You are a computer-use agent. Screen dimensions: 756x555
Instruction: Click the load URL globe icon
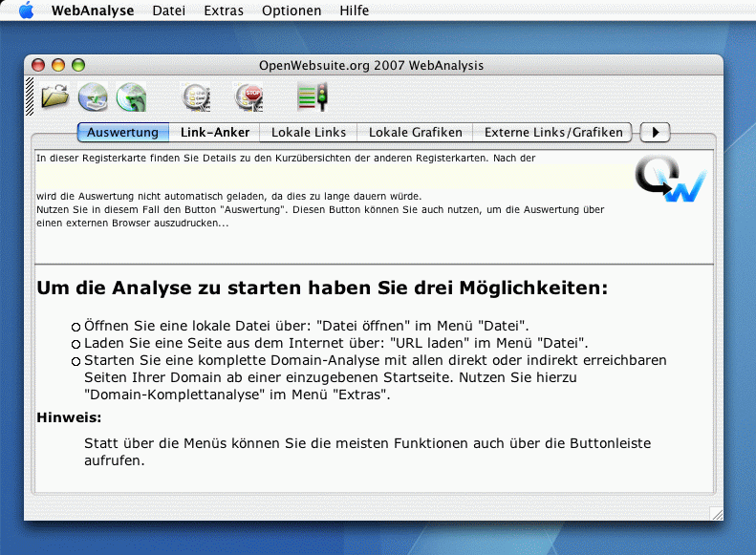click(94, 96)
